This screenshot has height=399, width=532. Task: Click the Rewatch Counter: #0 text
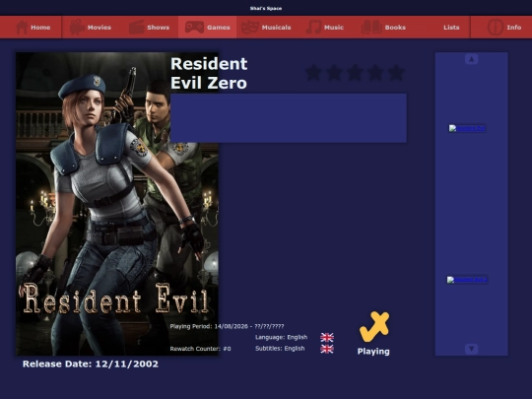coord(200,349)
